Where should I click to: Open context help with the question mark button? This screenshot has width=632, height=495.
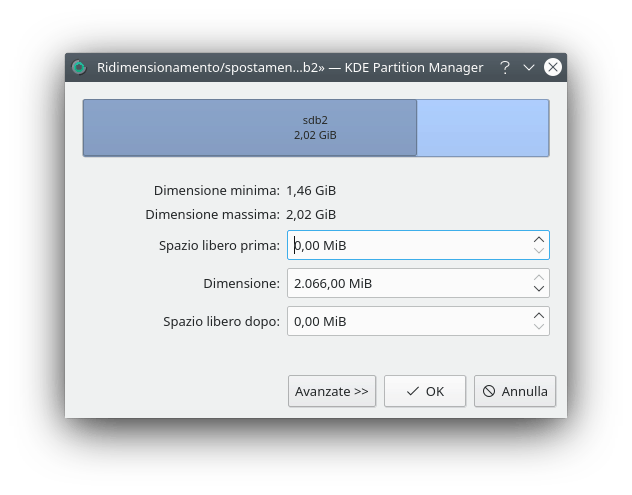505,67
